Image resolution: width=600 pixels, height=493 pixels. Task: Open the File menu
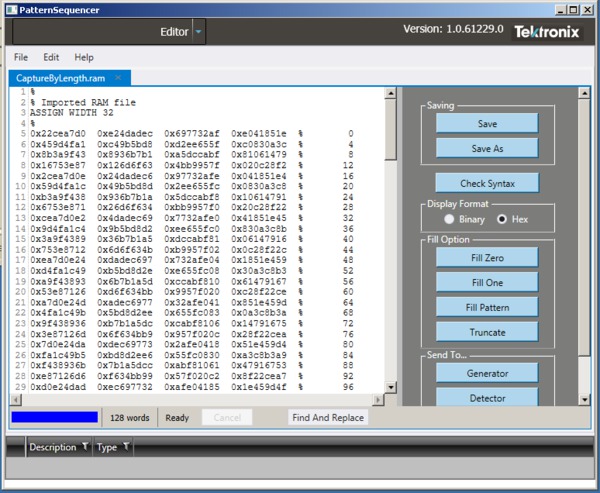pyautogui.click(x=21, y=58)
